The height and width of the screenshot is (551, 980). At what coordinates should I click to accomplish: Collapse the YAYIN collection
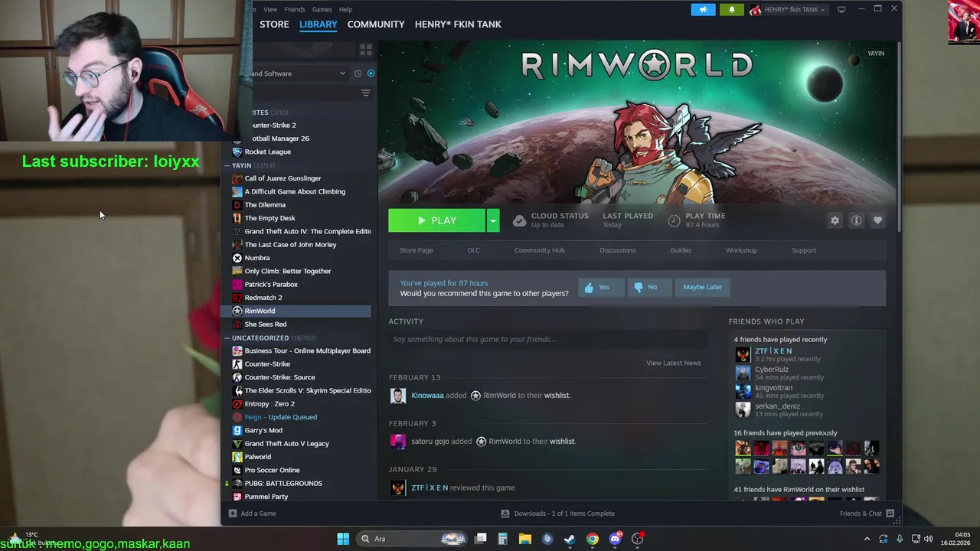(227, 165)
